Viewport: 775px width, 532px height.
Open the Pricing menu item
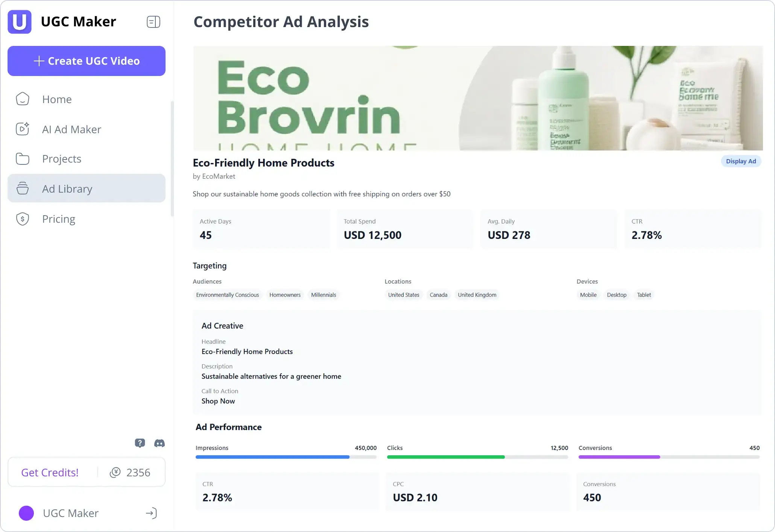[x=59, y=219]
